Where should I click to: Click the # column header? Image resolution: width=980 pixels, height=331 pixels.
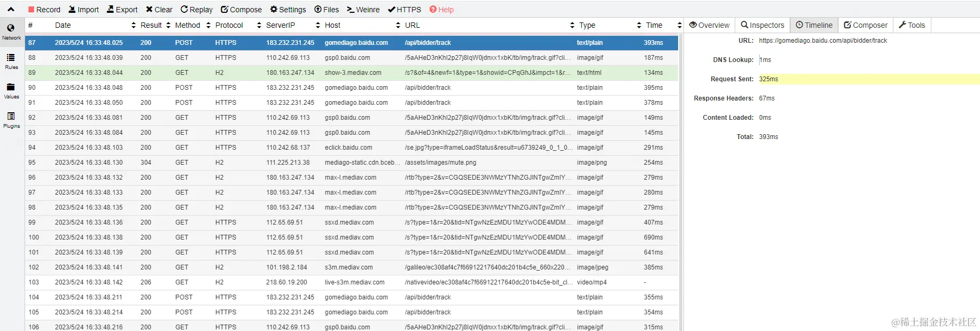coord(30,25)
